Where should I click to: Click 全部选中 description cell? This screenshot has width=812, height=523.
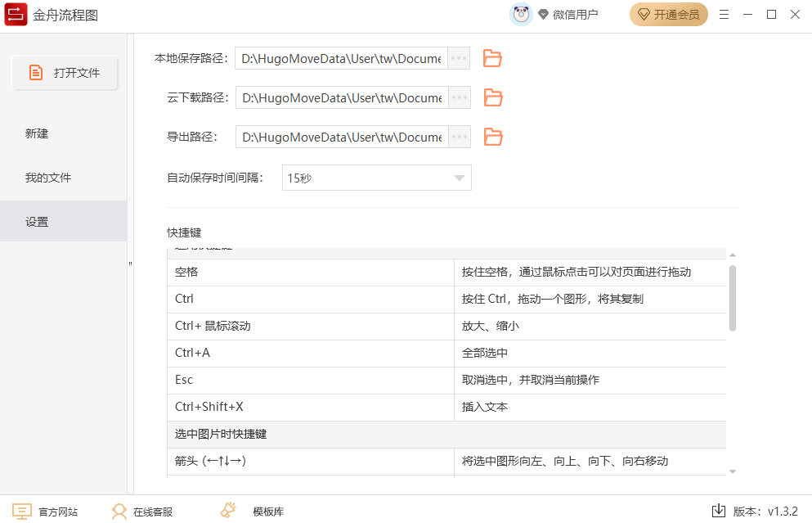pos(590,353)
